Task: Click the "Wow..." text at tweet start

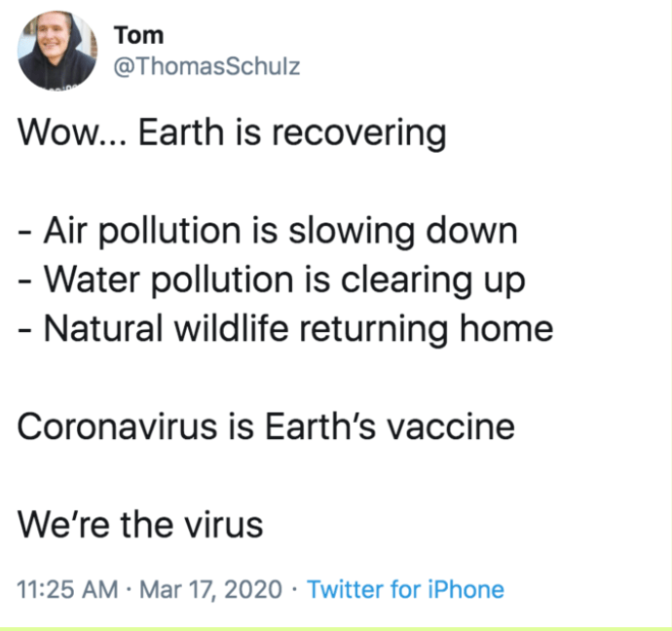Action: click(73, 132)
